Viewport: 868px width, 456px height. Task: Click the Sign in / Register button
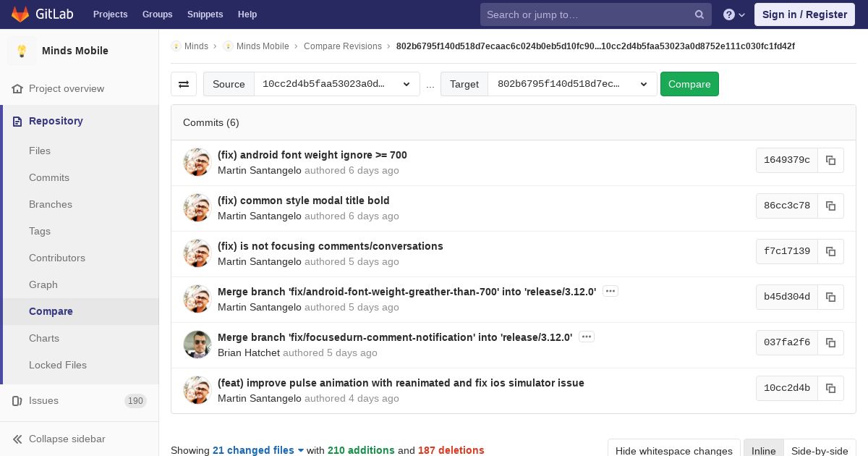coord(804,14)
